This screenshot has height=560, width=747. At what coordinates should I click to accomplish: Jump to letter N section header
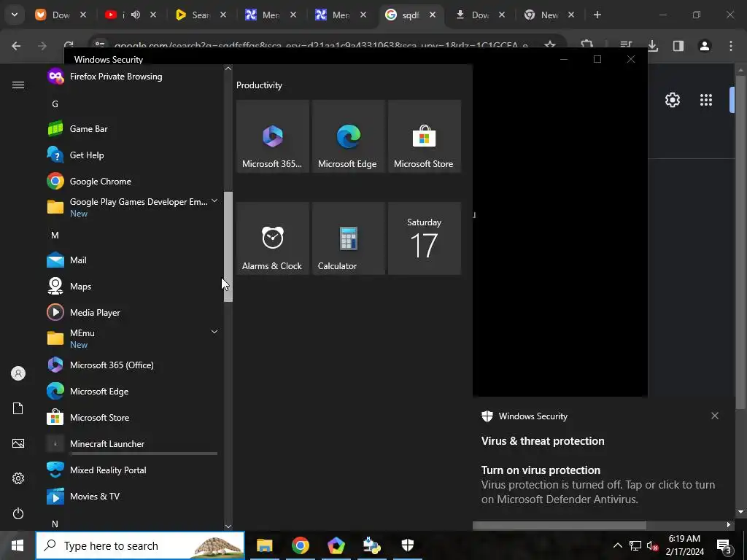coord(55,524)
